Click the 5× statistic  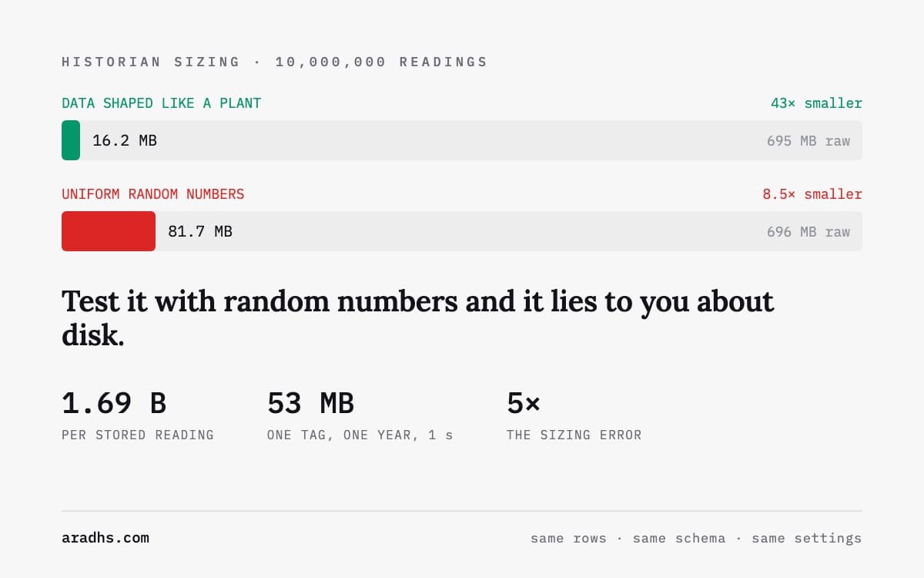point(524,403)
